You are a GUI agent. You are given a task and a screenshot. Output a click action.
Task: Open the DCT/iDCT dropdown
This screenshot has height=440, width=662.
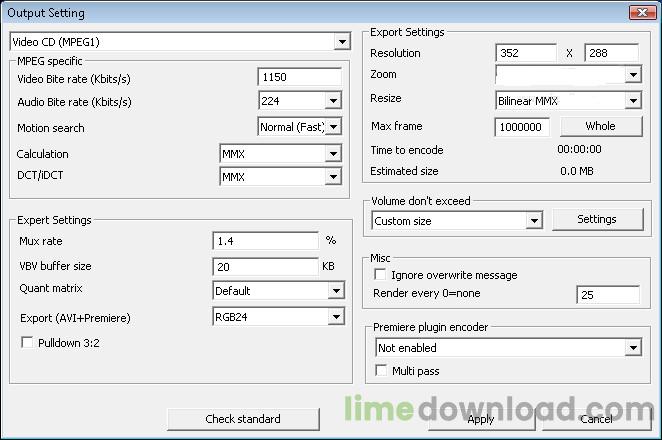point(333,177)
